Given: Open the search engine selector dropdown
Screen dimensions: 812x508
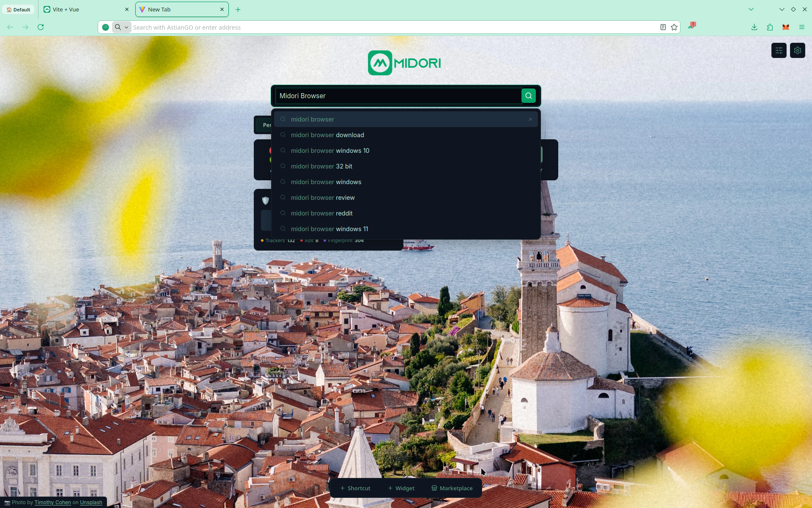Looking at the screenshot, I should pyautogui.click(x=121, y=27).
